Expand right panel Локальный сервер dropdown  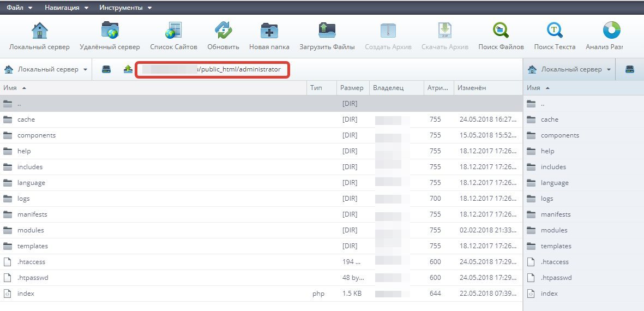(x=569, y=69)
